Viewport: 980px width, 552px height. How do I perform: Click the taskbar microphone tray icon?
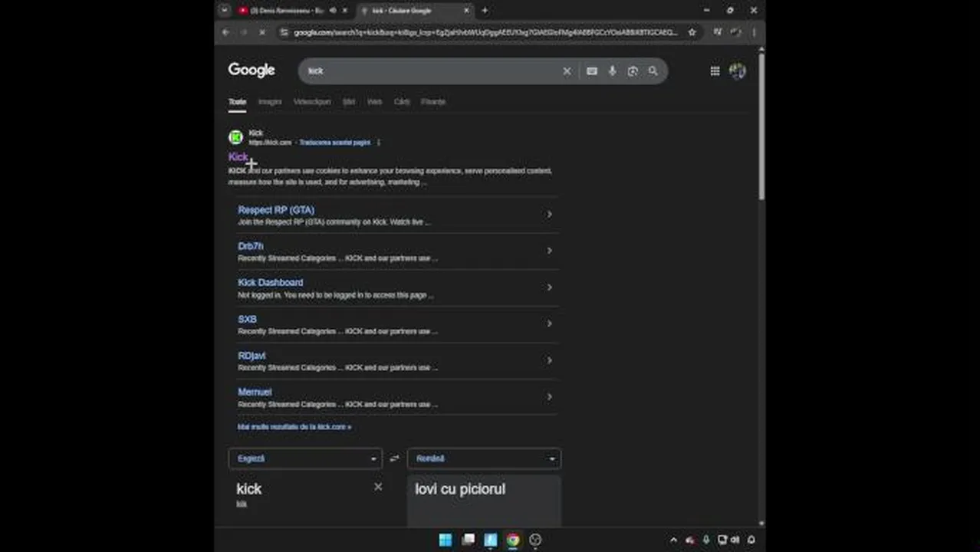pos(705,540)
